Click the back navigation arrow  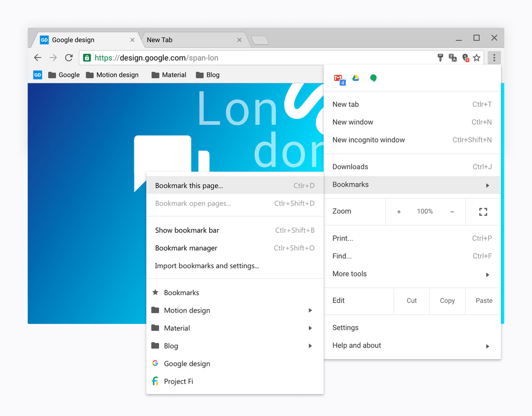38,58
